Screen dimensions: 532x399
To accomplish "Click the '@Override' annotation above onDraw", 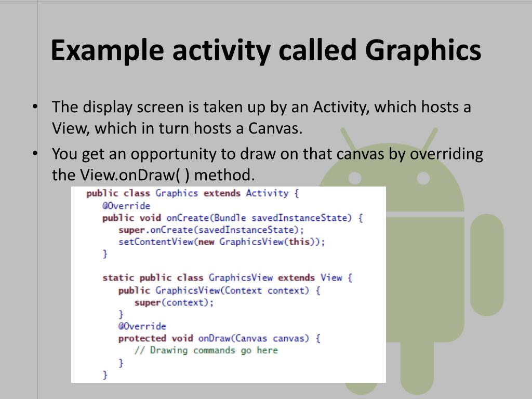I will (x=142, y=326).
